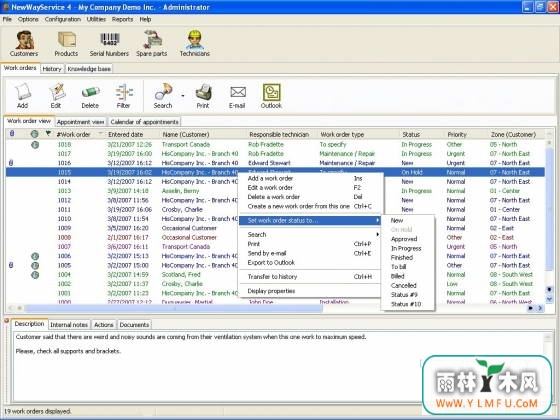Set status to Finished in submenu
This screenshot has height=420, width=560.
(x=408, y=258)
